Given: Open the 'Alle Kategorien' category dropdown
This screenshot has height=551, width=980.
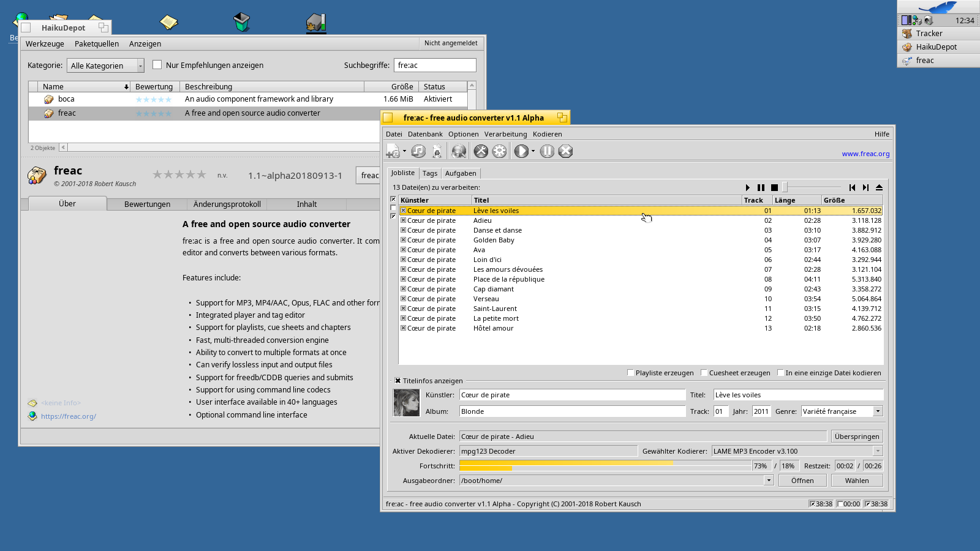Looking at the screenshot, I should click(105, 66).
